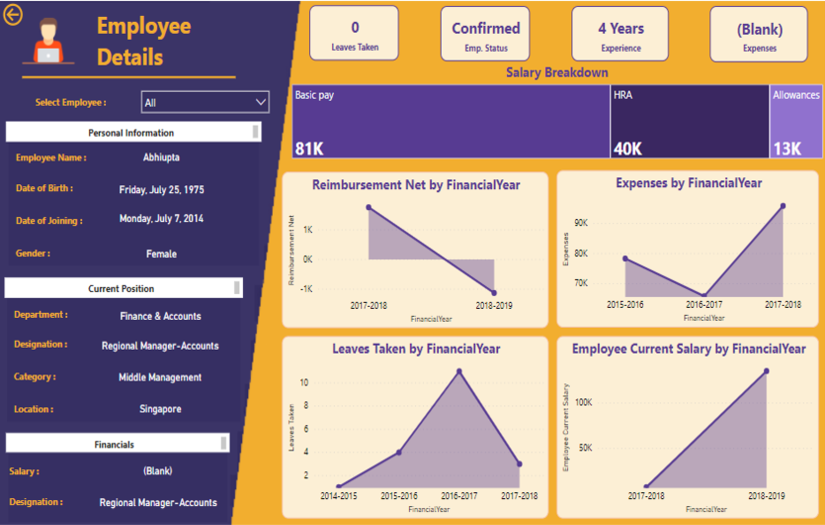Click the Allowances 13K treemap block

click(x=796, y=122)
